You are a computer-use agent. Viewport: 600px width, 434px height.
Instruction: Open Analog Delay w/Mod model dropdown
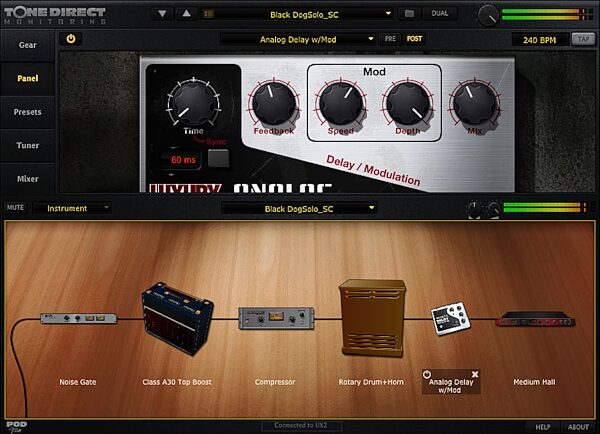coord(298,39)
